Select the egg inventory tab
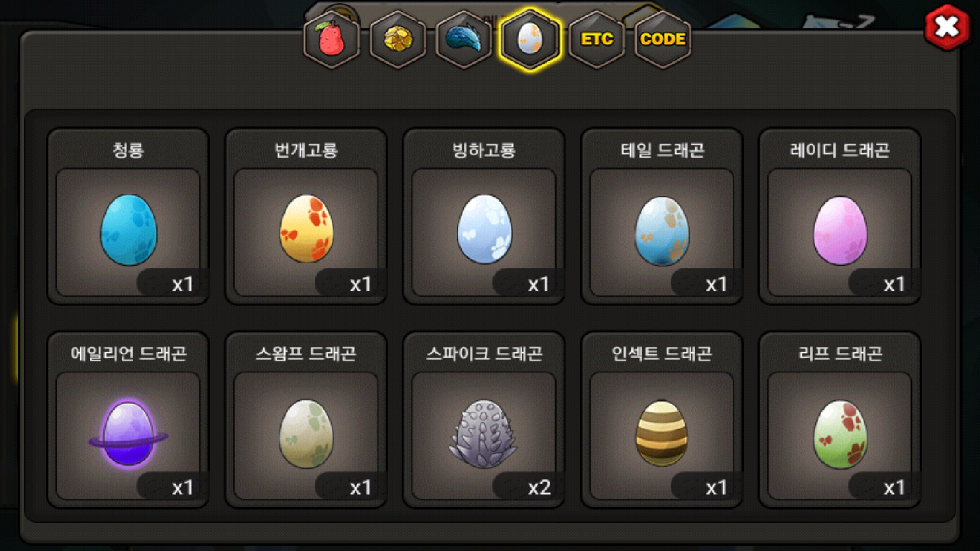 click(x=530, y=39)
